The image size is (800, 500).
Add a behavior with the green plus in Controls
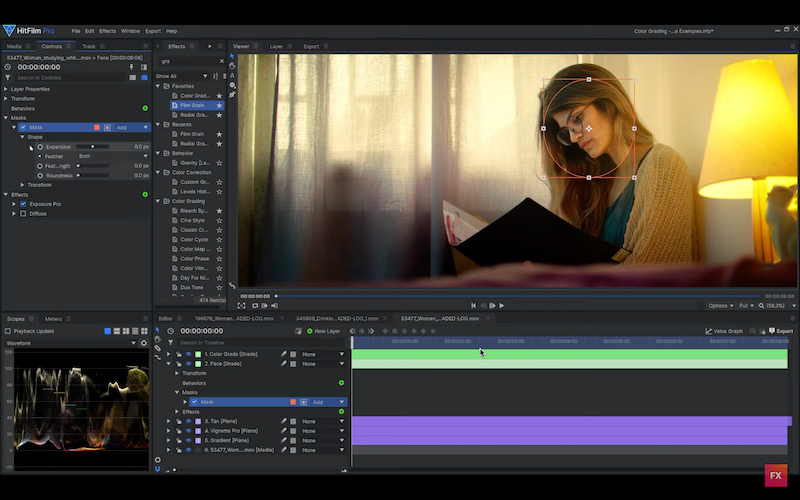tap(145, 108)
